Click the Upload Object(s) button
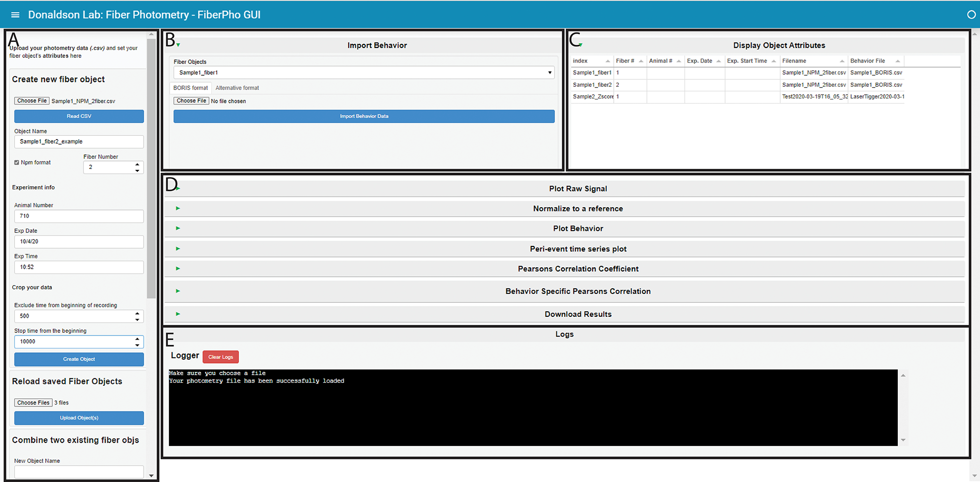Screen dimensions: 980x482 79,418
